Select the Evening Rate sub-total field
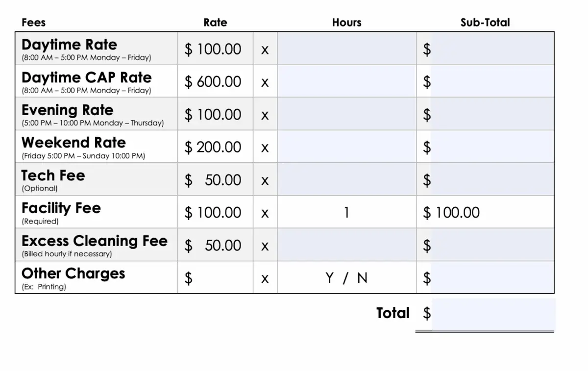The image size is (588, 371). [492, 114]
